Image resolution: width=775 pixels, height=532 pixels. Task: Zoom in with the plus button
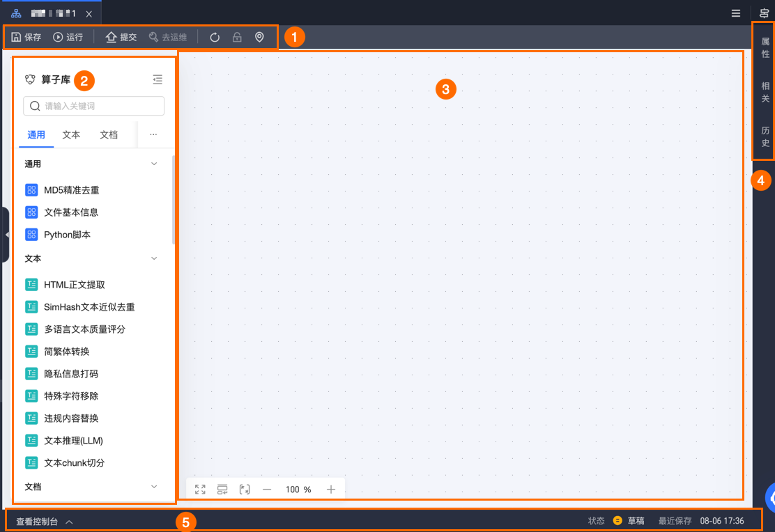coord(330,489)
